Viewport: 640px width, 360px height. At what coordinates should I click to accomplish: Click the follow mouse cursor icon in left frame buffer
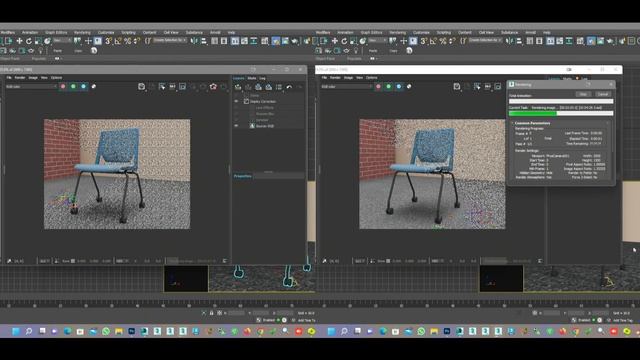(162, 87)
